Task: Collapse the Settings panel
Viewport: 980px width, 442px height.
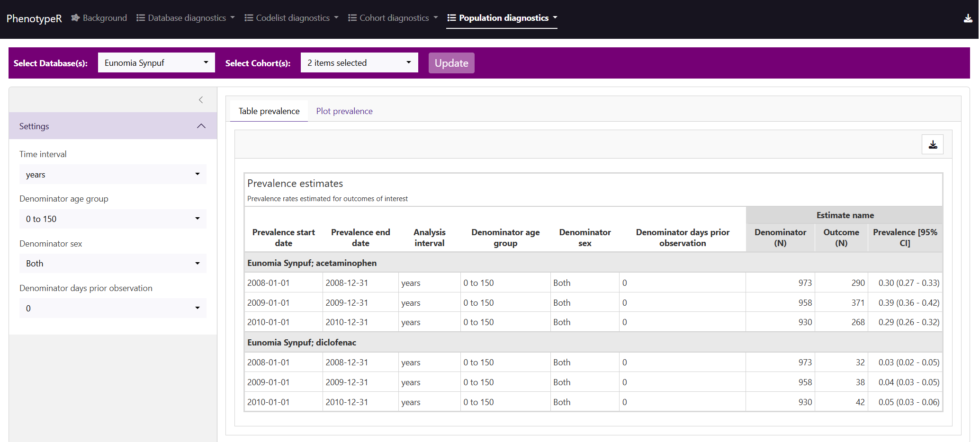Action: 201,126
